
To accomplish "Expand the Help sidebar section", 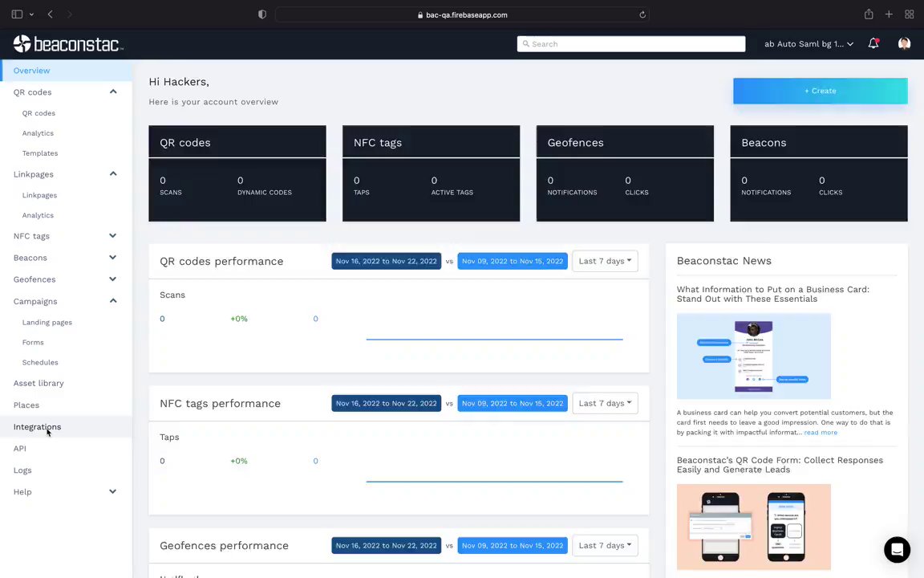I will (112, 492).
